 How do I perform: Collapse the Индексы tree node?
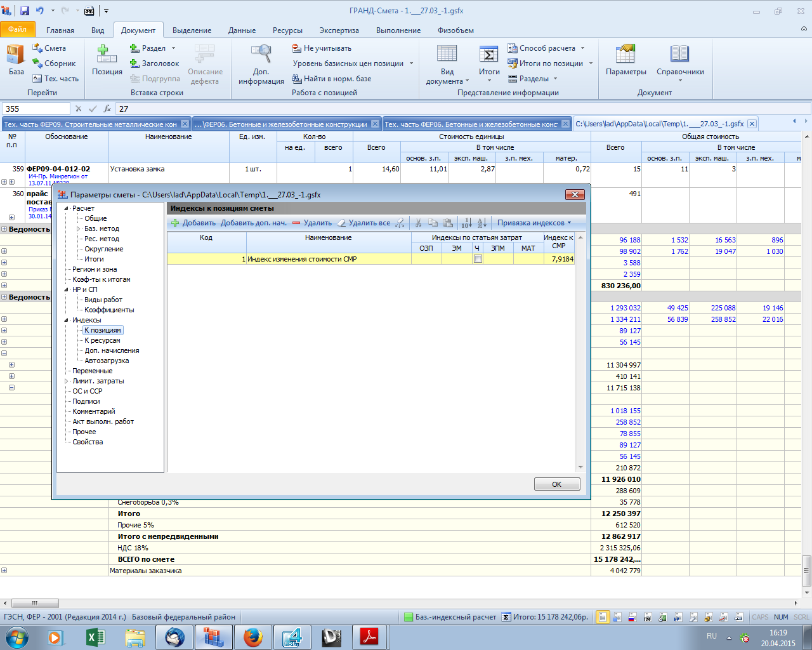(x=66, y=320)
